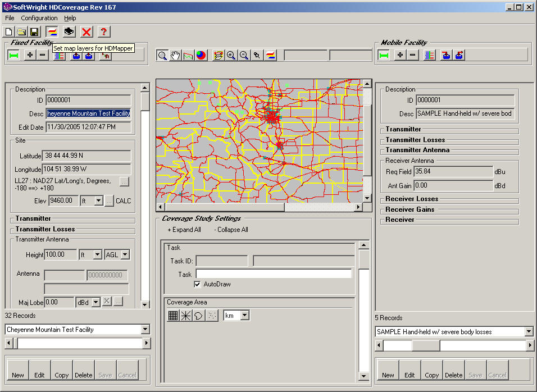Viewport: 537px width, 392px height.
Task: Select the grid coverage area icon
Action: pos(173,315)
